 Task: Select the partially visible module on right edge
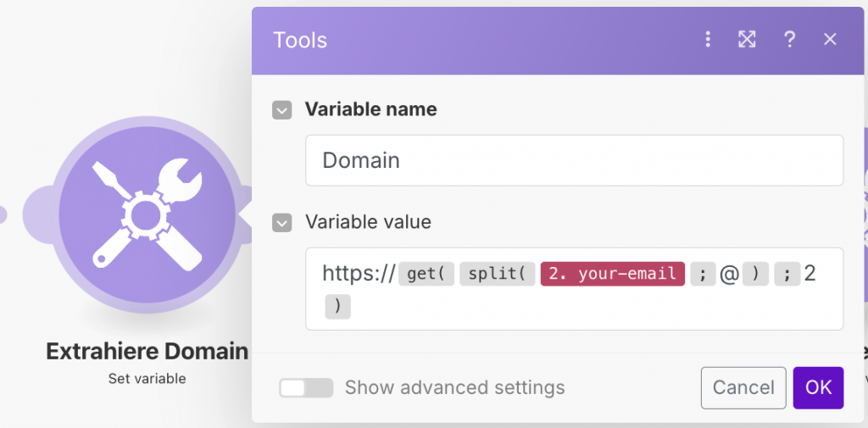[860, 212]
